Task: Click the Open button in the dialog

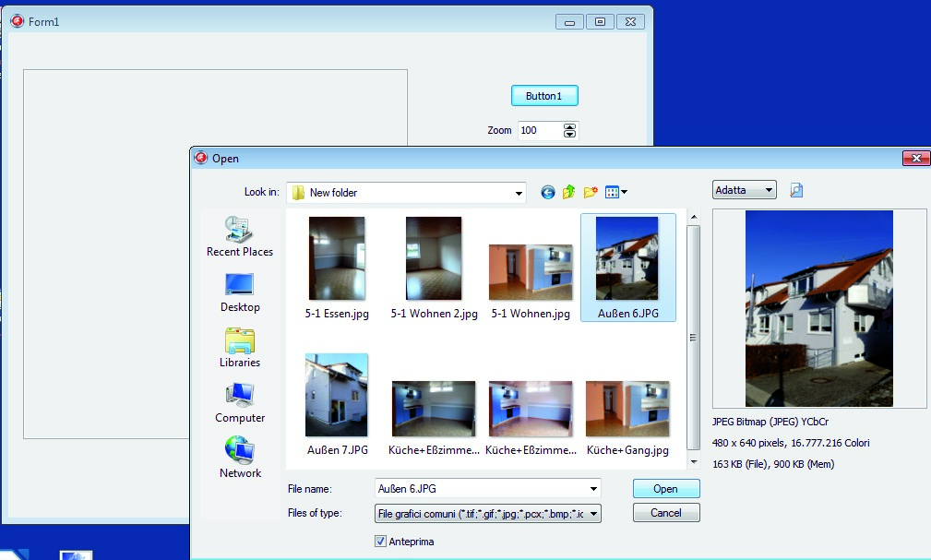Action: pyautogui.click(x=666, y=489)
